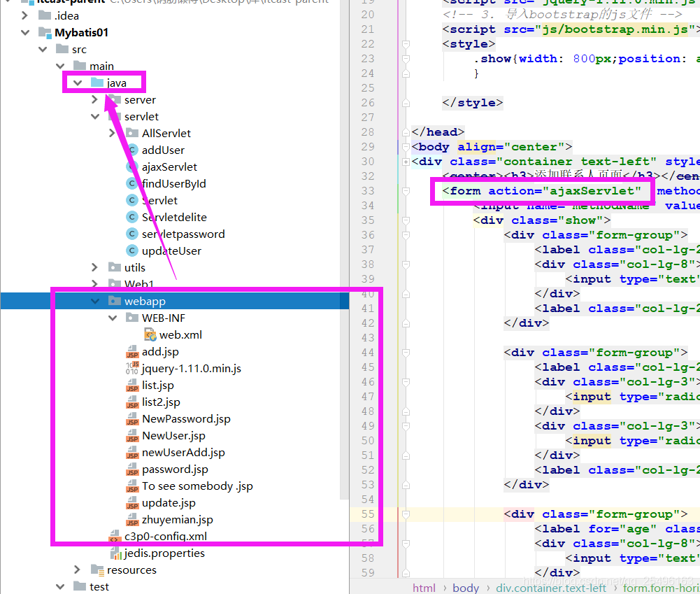700x594 pixels.
Task: Click 'html' in the editor breadcrumb
Action: coord(424,588)
